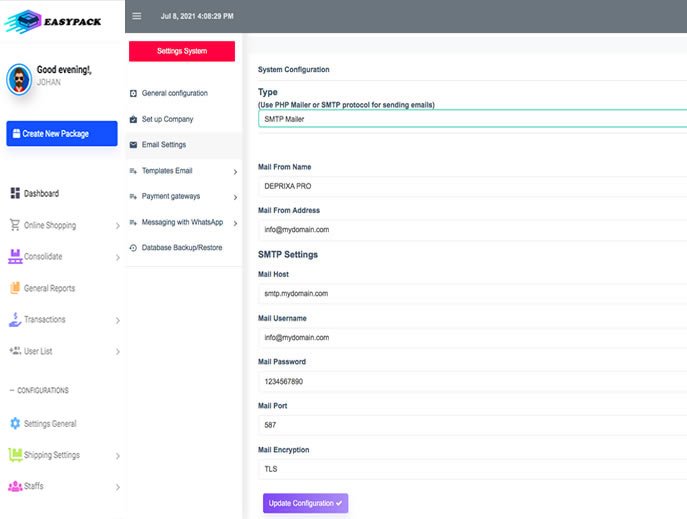Click the hamburger menu icon in top bar
The image size is (687, 519).
(x=137, y=16)
